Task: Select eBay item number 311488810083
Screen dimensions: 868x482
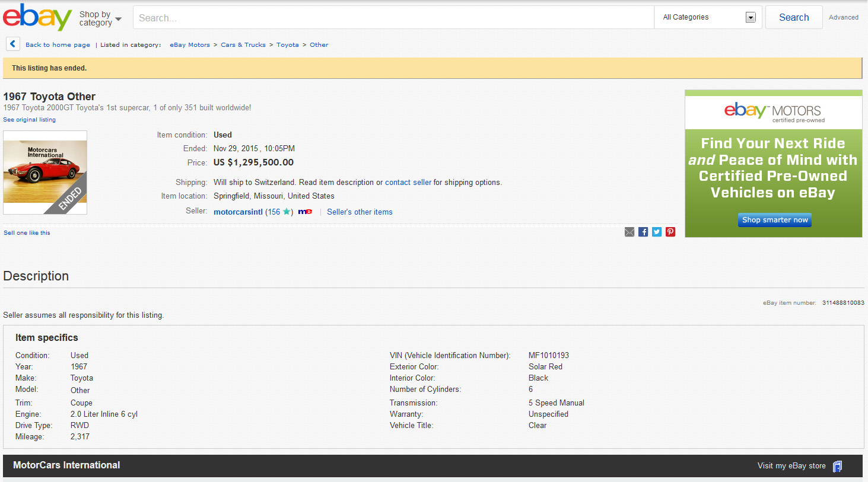Action: coord(843,303)
